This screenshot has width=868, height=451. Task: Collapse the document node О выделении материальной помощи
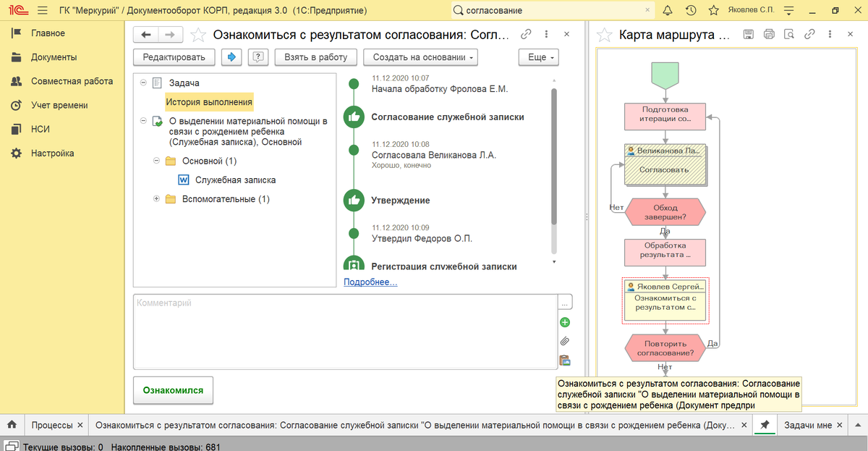[143, 122]
